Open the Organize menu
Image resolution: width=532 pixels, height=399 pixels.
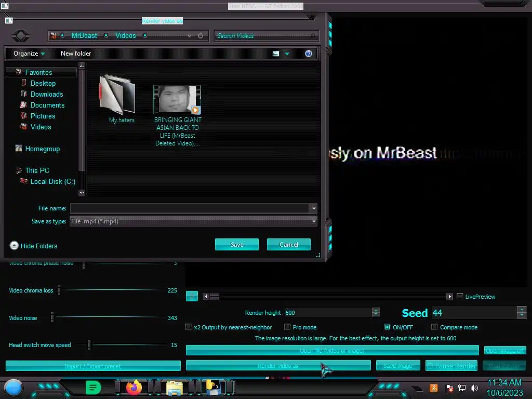[x=29, y=54]
